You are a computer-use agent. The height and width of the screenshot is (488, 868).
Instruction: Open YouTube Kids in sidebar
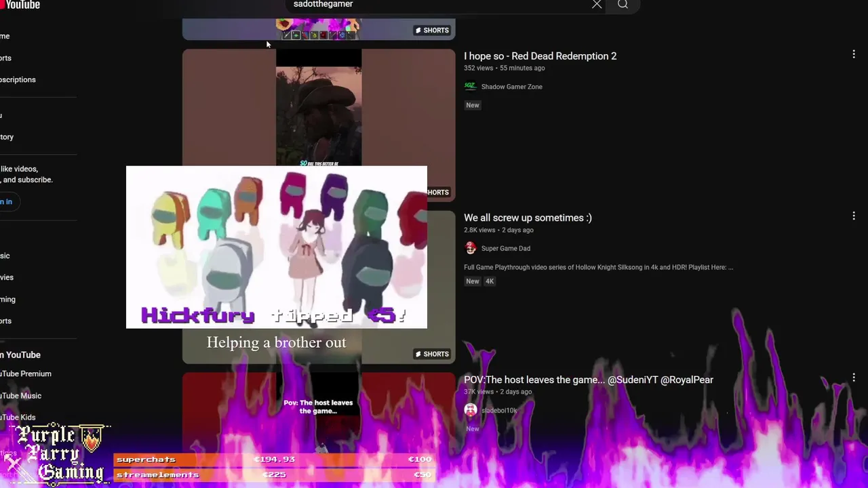18,418
